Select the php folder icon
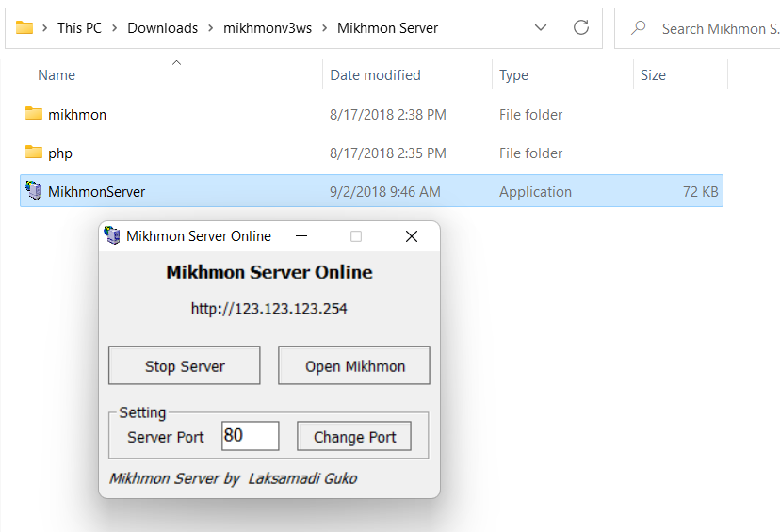 (x=34, y=153)
